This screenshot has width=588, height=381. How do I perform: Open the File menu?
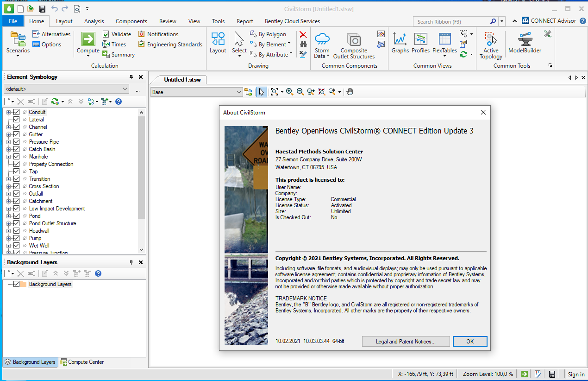coord(13,21)
